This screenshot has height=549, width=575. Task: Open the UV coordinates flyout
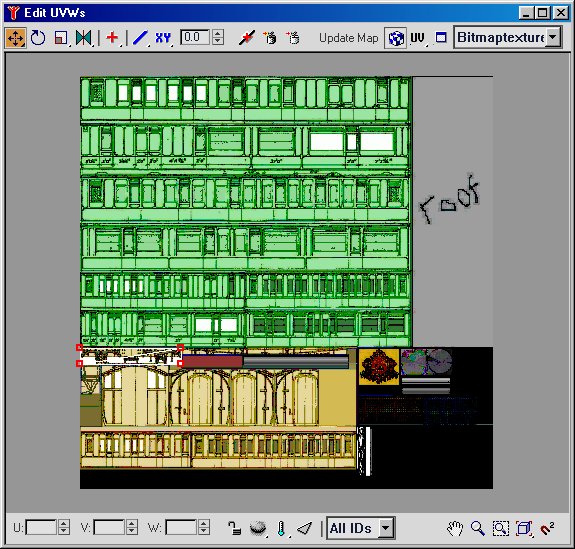(x=418, y=38)
